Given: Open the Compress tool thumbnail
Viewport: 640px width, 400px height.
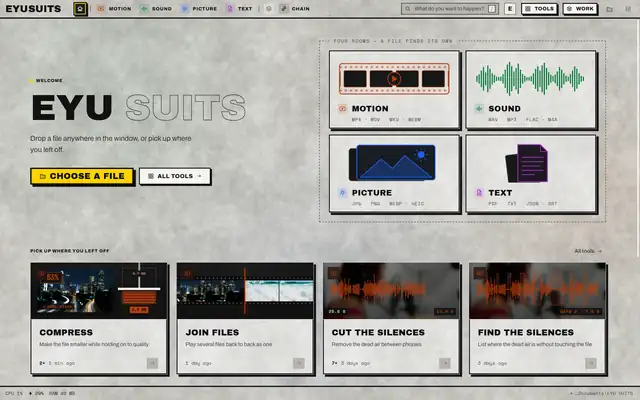Looking at the screenshot, I should tap(99, 291).
